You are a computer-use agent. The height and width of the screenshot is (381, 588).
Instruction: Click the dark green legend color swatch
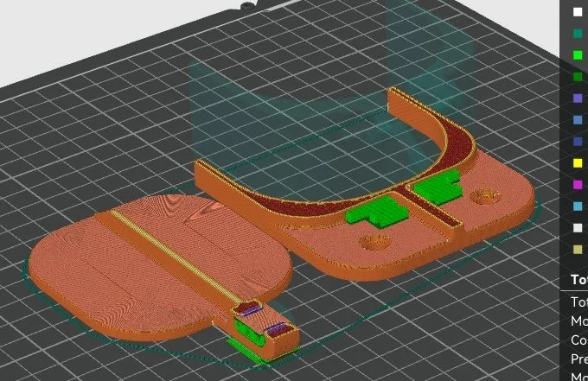(x=578, y=77)
